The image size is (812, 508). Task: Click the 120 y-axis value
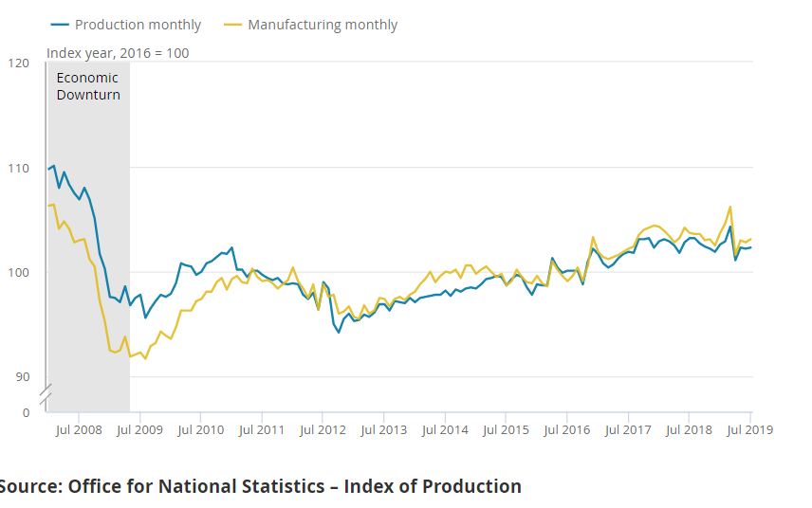pyautogui.click(x=18, y=63)
